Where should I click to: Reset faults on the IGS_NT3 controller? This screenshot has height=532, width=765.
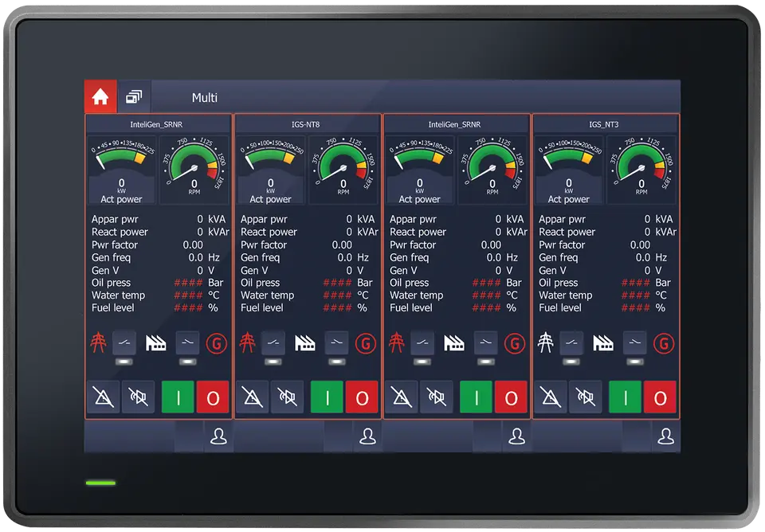click(x=551, y=397)
